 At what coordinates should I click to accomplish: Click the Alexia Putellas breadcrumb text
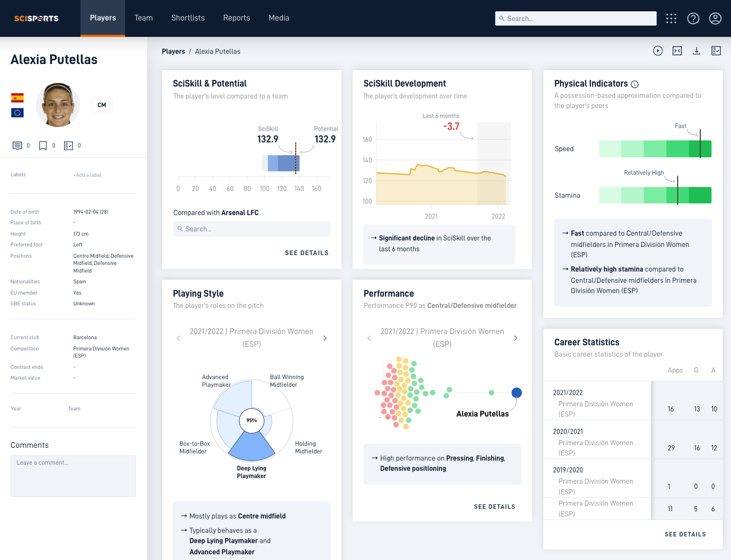pyautogui.click(x=217, y=51)
